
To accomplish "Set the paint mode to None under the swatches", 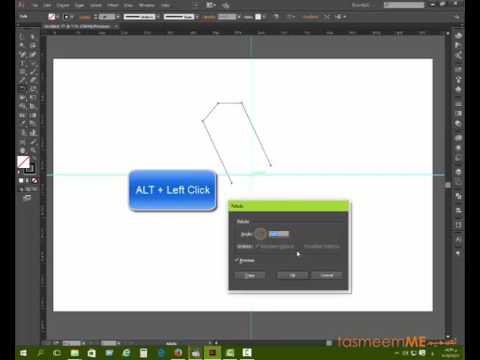I will 34,180.
